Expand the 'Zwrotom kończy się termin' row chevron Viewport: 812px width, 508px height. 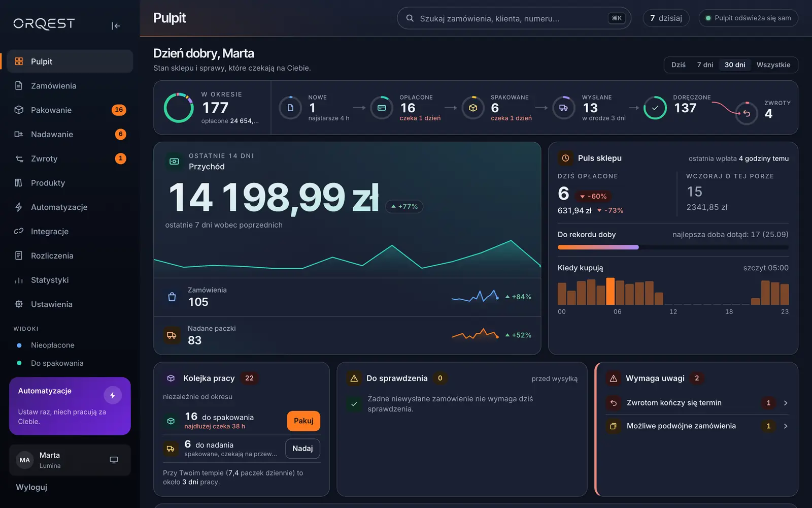pos(786,403)
